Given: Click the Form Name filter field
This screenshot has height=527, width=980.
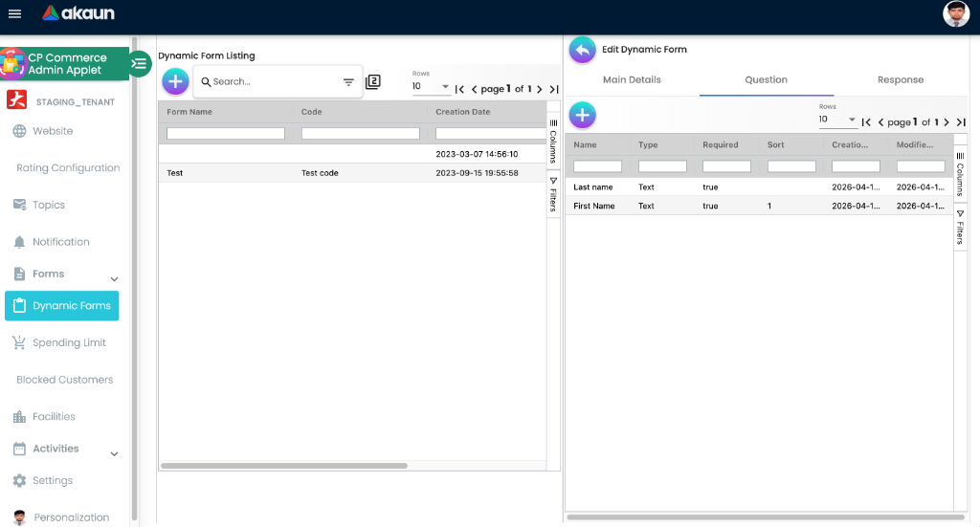Looking at the screenshot, I should pos(226,134).
